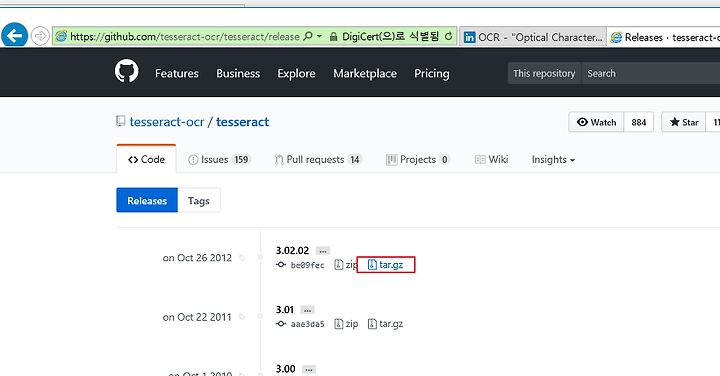This screenshot has width=720, height=376.
Task: Select the Wiki tab
Action: tap(491, 159)
